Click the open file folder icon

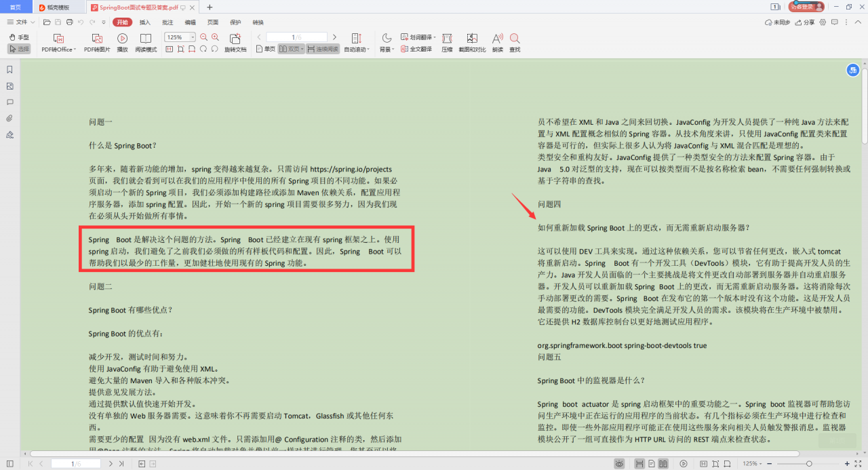click(x=47, y=22)
